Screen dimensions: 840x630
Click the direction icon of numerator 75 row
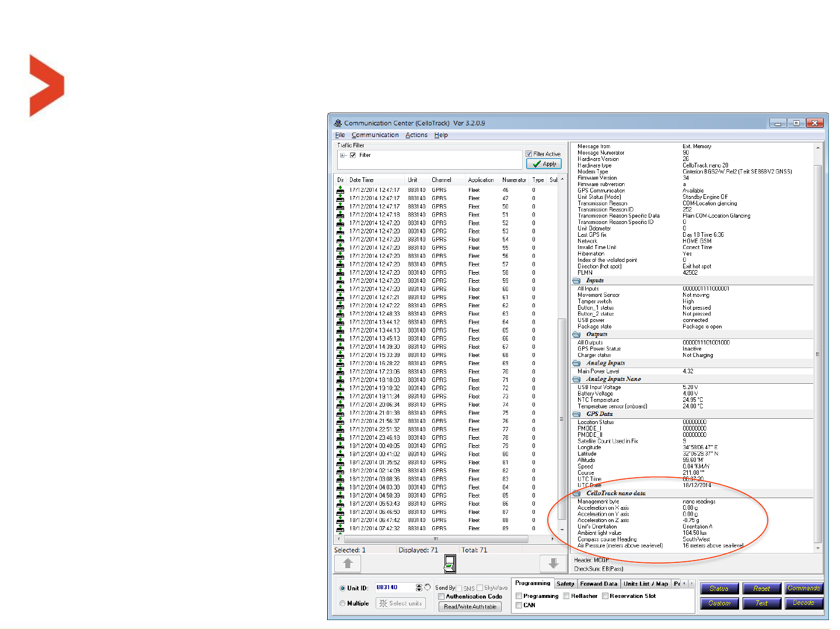(340, 413)
